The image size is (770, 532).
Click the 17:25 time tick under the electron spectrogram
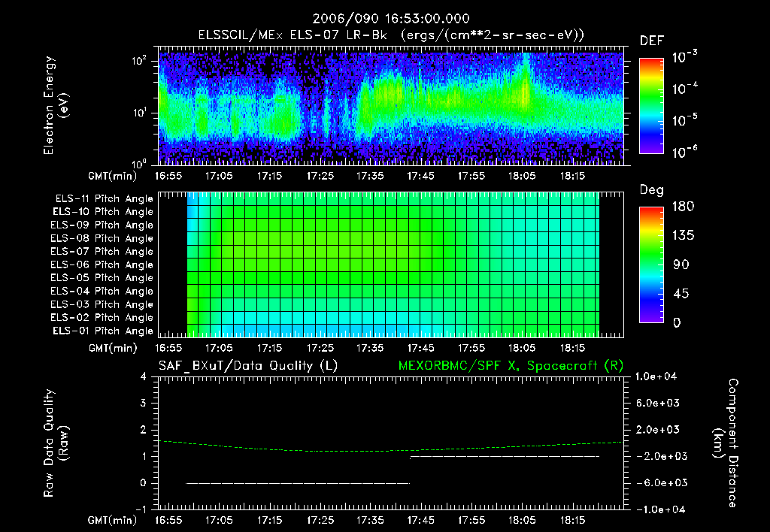(320, 176)
